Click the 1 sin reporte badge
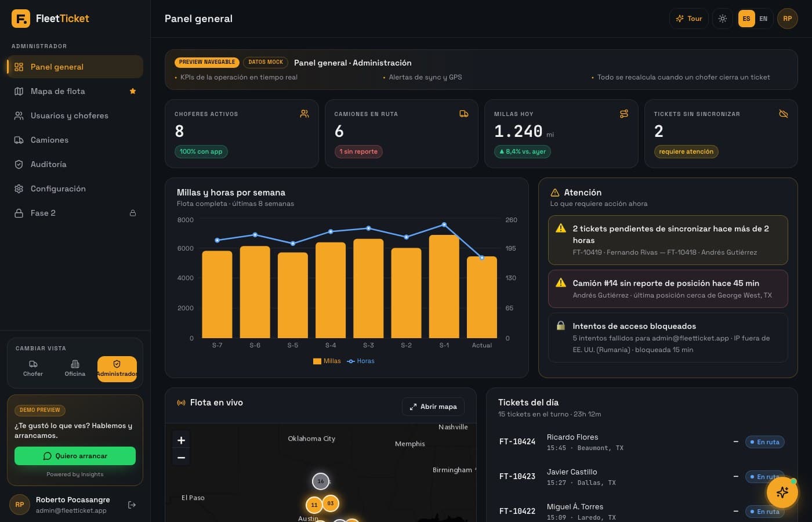The height and width of the screenshot is (522, 812). [x=358, y=151]
